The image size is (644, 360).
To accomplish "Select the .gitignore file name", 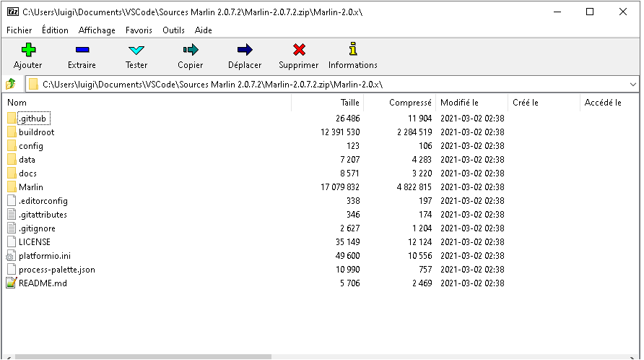I will point(37,228).
